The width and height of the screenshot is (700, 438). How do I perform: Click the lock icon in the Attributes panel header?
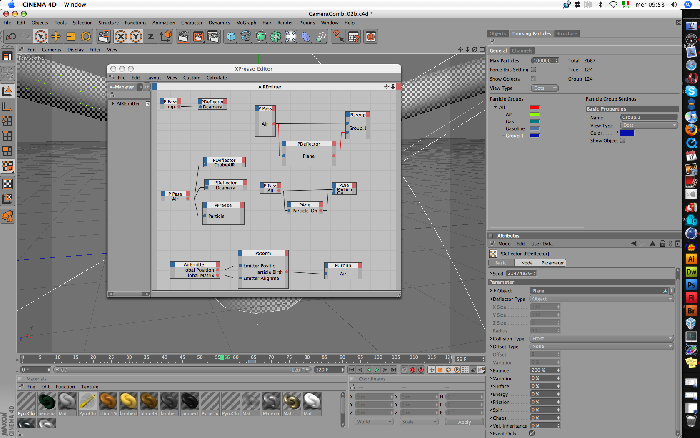[x=662, y=243]
